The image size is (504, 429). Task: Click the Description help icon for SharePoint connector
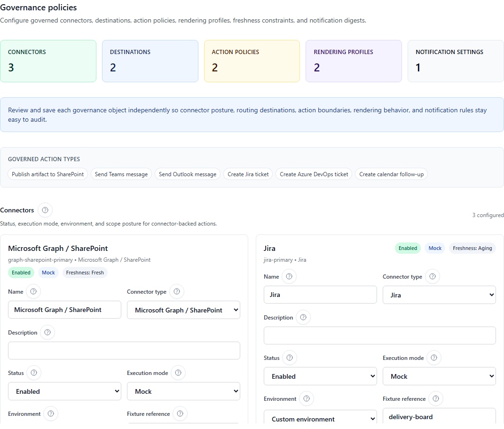coord(47,332)
